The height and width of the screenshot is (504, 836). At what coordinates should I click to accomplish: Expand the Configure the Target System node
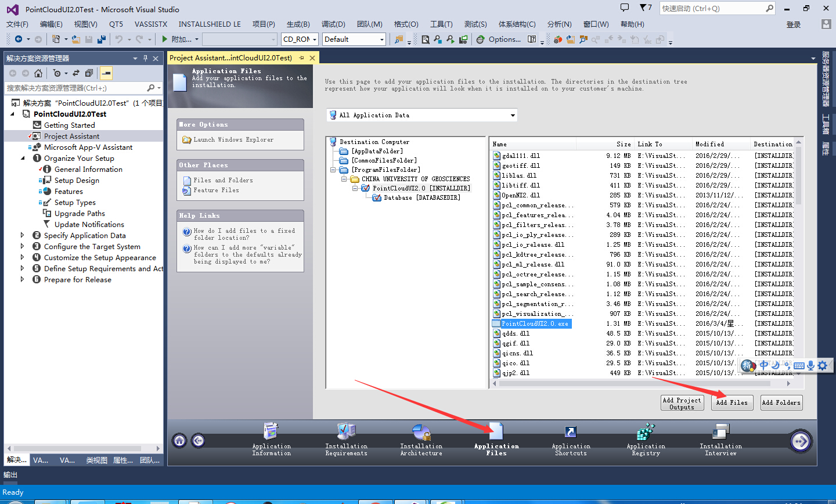click(23, 246)
